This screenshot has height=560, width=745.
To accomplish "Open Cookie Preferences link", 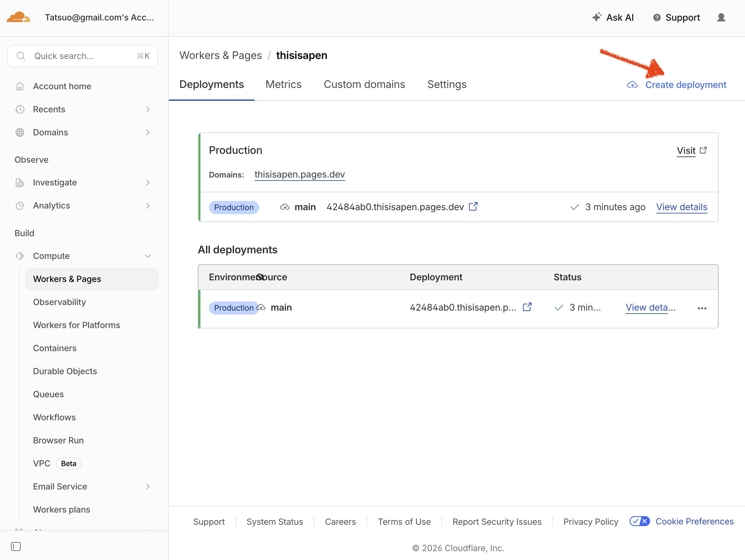I will tap(694, 521).
